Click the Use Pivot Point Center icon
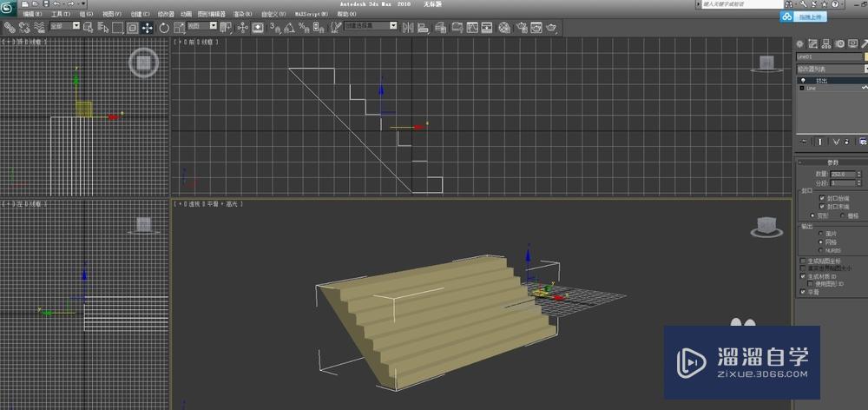The width and height of the screenshot is (868, 410). (x=226, y=27)
